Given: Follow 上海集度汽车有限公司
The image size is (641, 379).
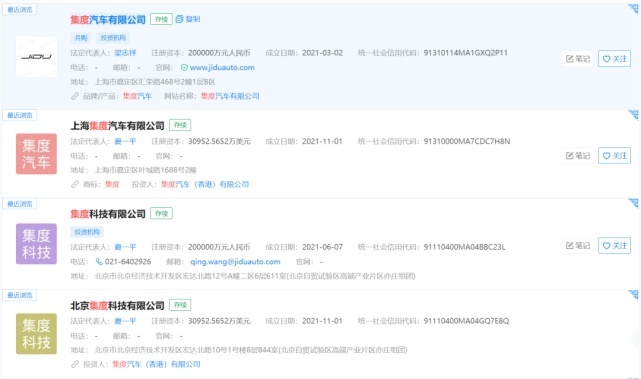Looking at the screenshot, I should 614,155.
